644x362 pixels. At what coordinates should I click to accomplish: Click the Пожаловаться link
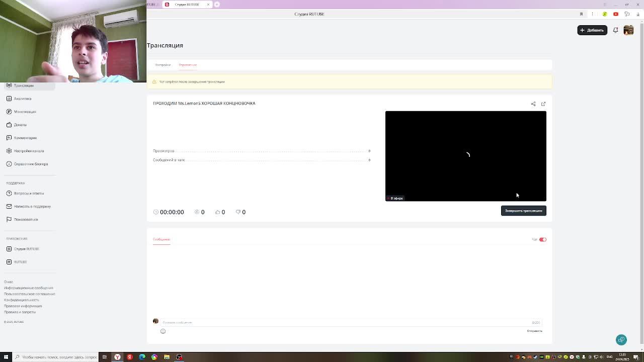click(26, 219)
